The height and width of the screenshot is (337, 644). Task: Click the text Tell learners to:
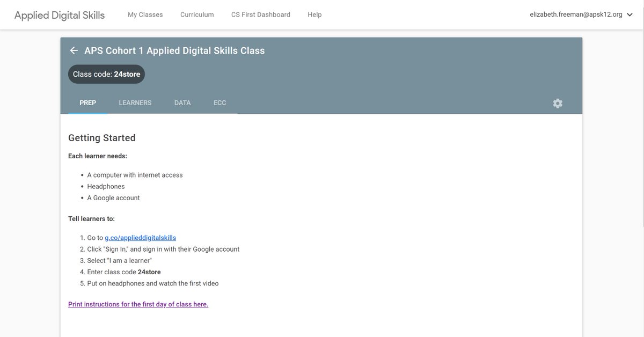[91, 218]
